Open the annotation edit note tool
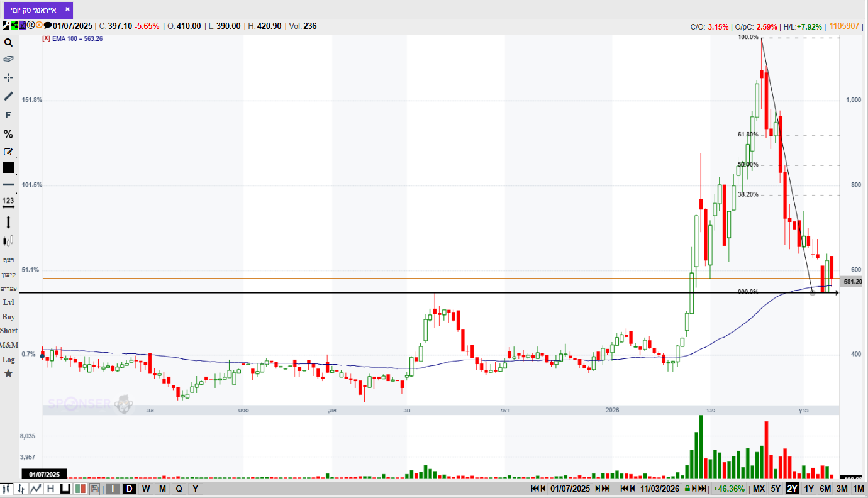Screen dimensions: 868x498 coord(8,152)
